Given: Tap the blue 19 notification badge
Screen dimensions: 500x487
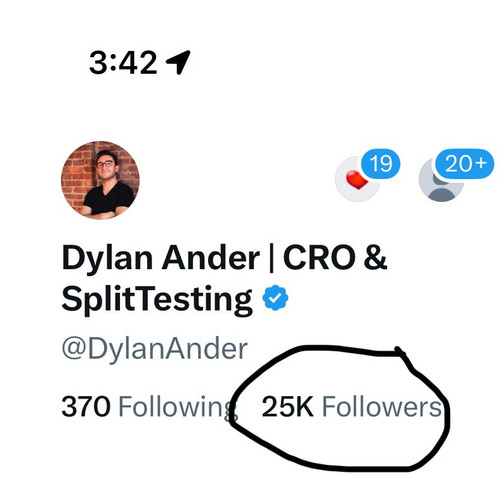Looking at the screenshot, I should 381,164.
